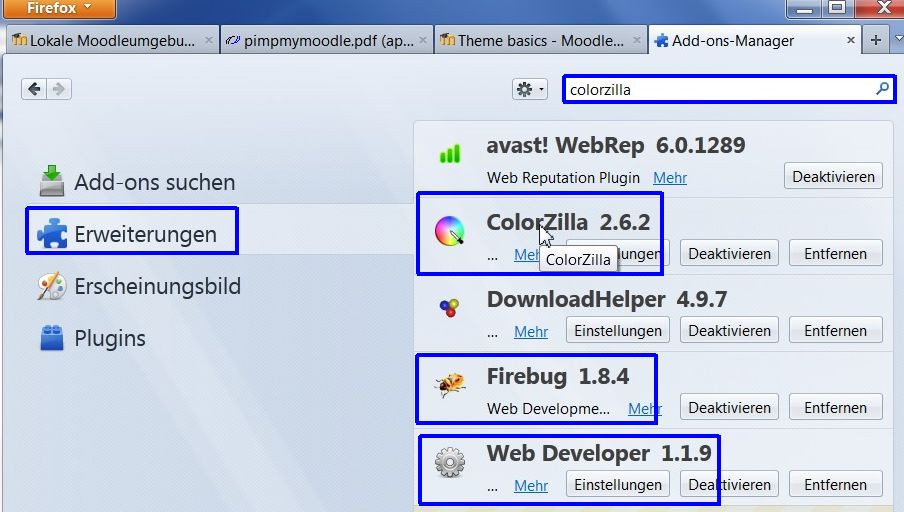Open Web Developer Einstellungen
Viewport: 904px width, 512px height.
click(618, 484)
